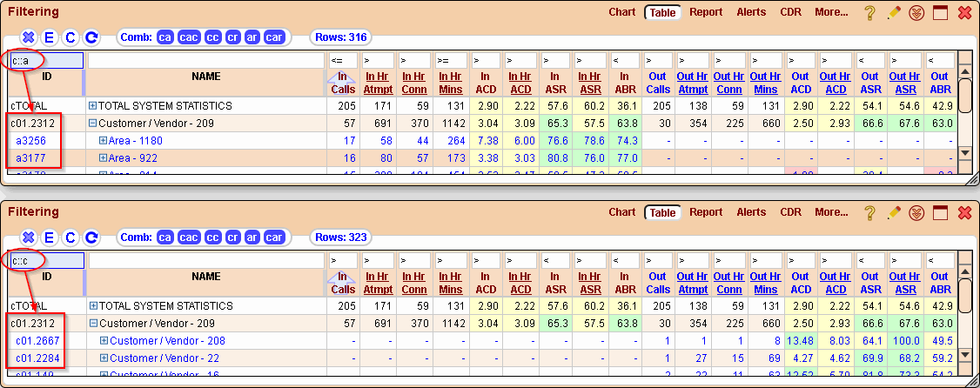The image size is (980, 388).
Task: Click the ID filter field containing 'c::c'
Action: 46,261
